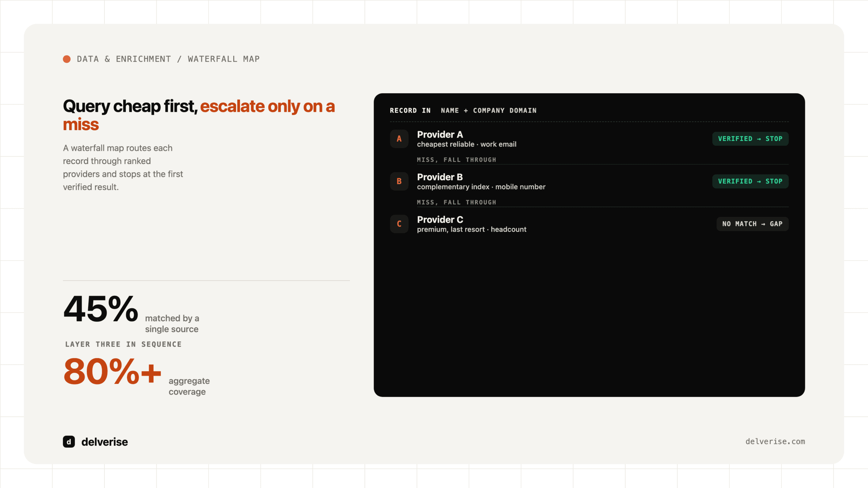Click the second Miss, Fall Through divider label
Viewport: 868px width, 488px height.
[x=456, y=202]
